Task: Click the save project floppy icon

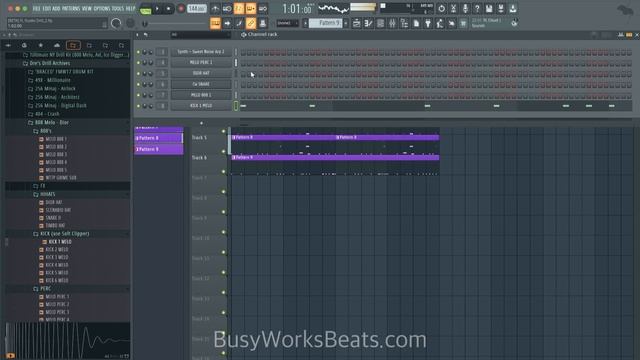Action: pos(489,9)
